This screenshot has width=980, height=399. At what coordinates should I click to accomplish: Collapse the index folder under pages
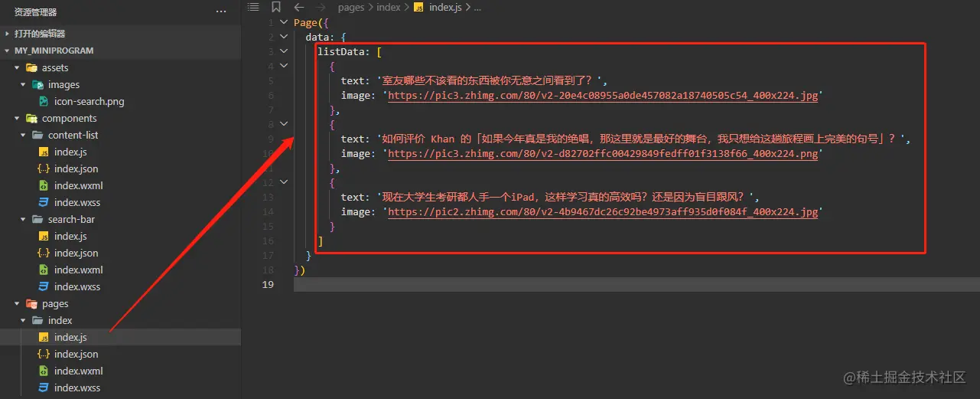pos(24,320)
